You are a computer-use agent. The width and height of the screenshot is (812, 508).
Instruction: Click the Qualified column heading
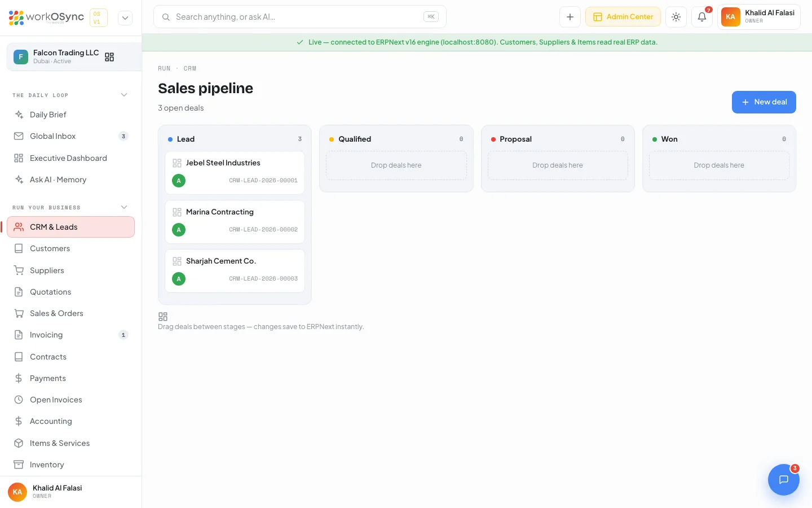(x=355, y=139)
